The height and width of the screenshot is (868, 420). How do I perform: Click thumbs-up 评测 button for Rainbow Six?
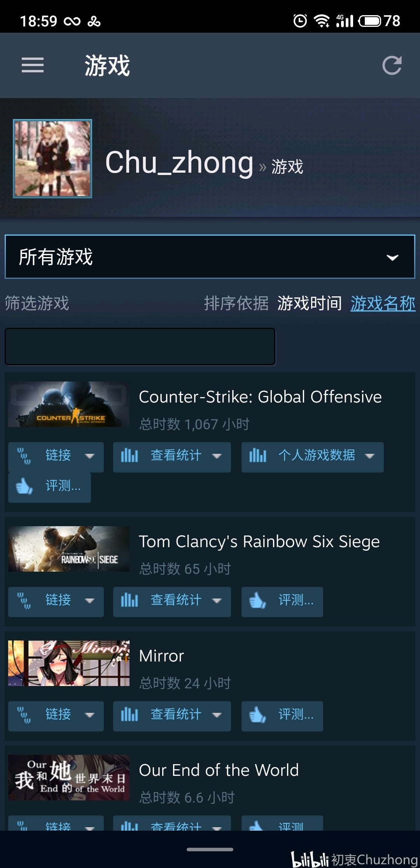(282, 602)
